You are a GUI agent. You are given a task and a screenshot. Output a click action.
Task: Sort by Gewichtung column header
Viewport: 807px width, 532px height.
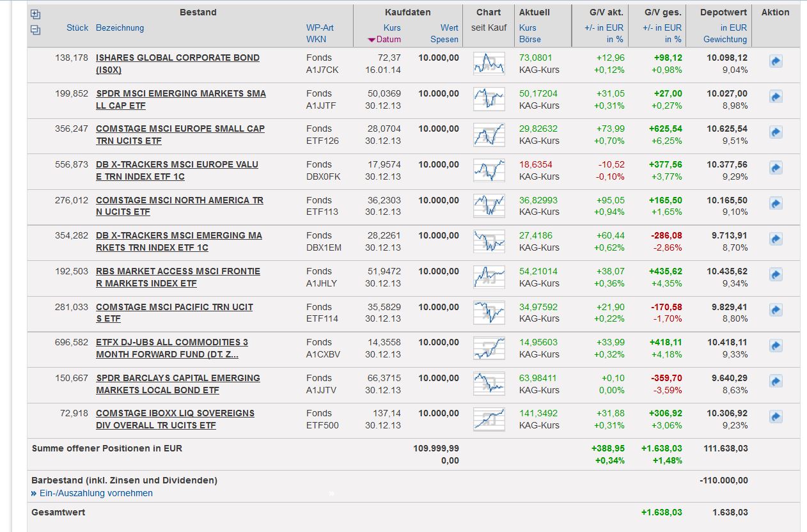725,40
